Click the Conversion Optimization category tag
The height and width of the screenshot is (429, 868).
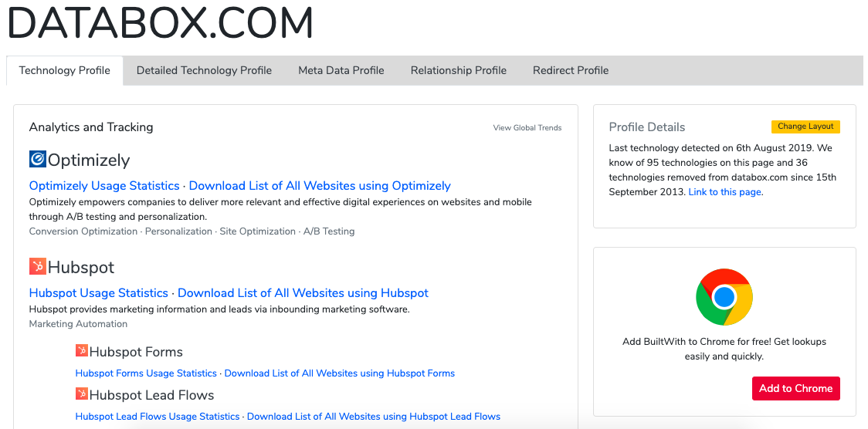[x=83, y=231]
